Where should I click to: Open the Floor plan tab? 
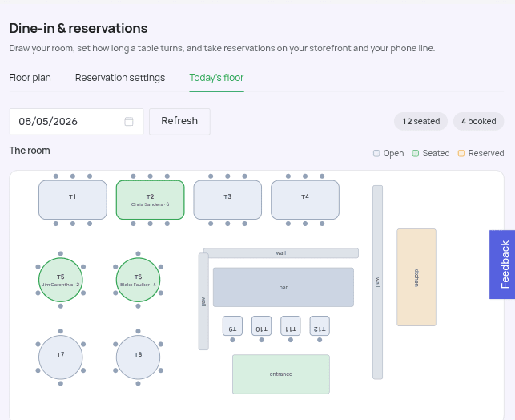[30, 78]
